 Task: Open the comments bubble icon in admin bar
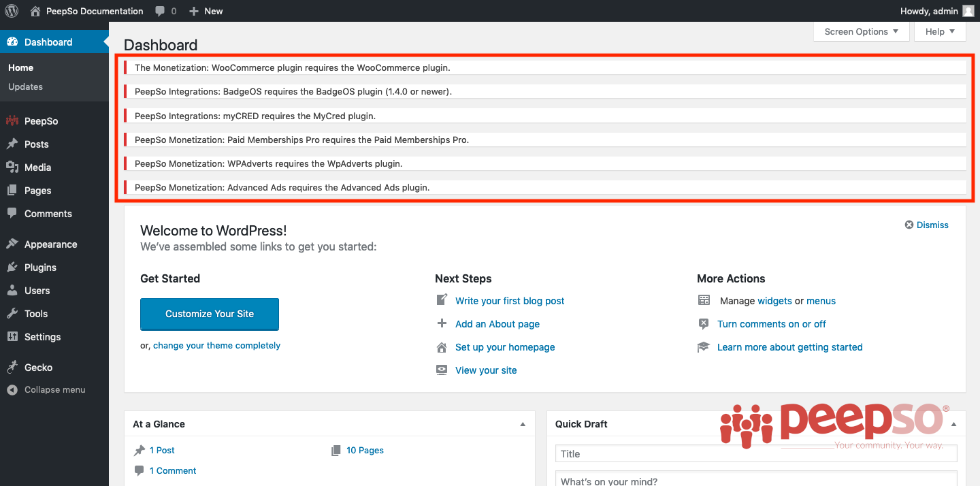click(160, 11)
